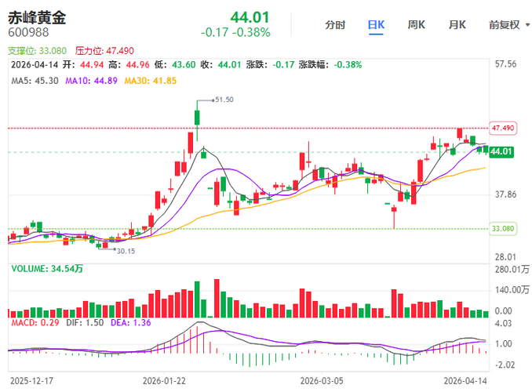Select the 日K daily candlestick tab
This screenshot has width=532, height=392.
click(x=376, y=25)
